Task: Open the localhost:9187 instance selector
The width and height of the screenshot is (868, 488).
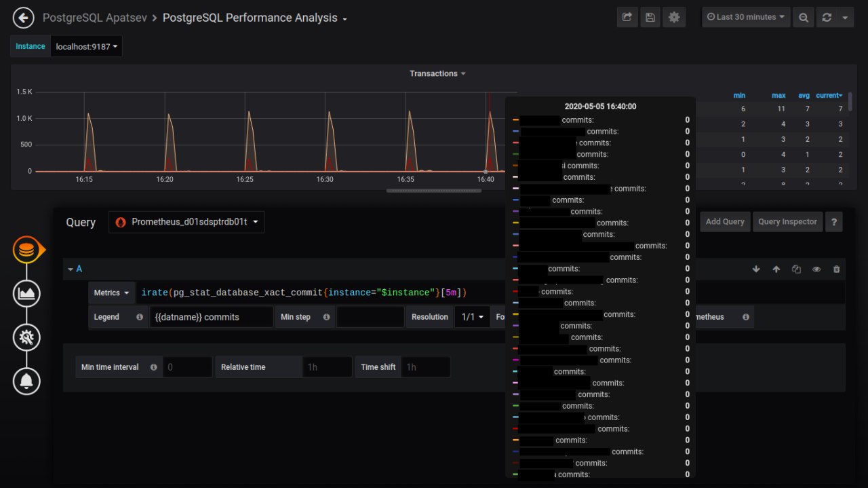Action: click(x=86, y=46)
